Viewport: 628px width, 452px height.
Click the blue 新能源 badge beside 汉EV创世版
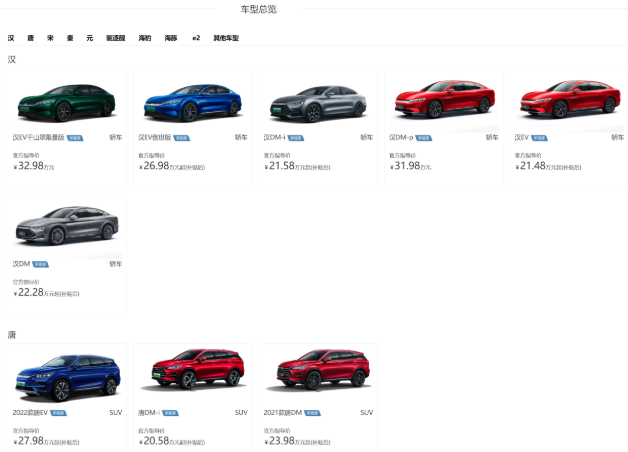point(181,138)
